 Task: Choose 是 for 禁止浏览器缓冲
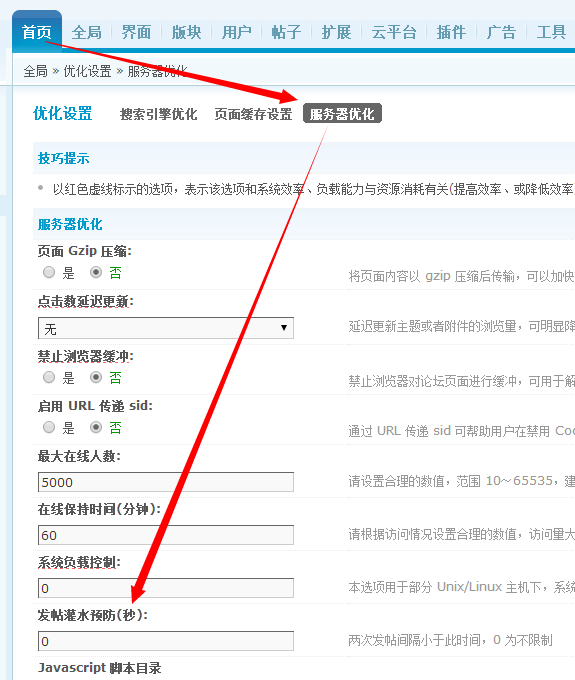pos(49,377)
